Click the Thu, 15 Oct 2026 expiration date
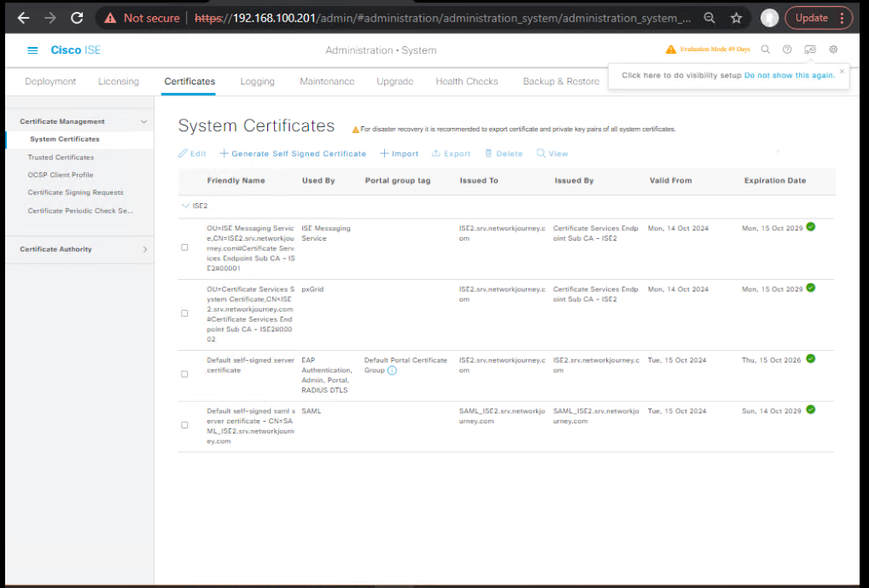The image size is (869, 588). 772,360
